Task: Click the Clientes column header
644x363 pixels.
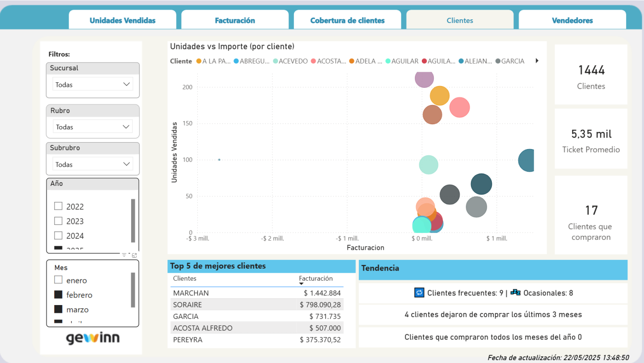Action: tap(184, 278)
